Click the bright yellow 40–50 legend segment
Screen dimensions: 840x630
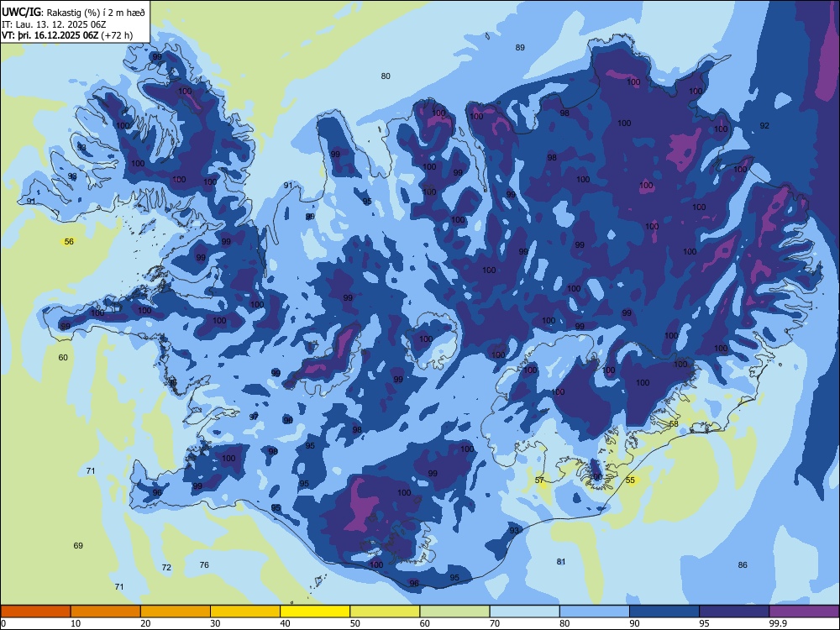click(x=315, y=612)
